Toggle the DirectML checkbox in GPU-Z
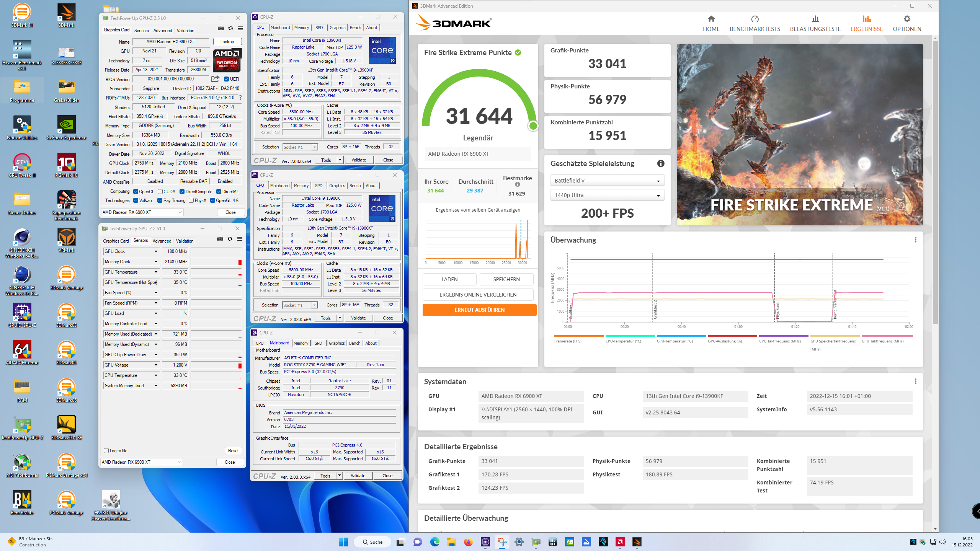980x551 pixels. point(219,192)
